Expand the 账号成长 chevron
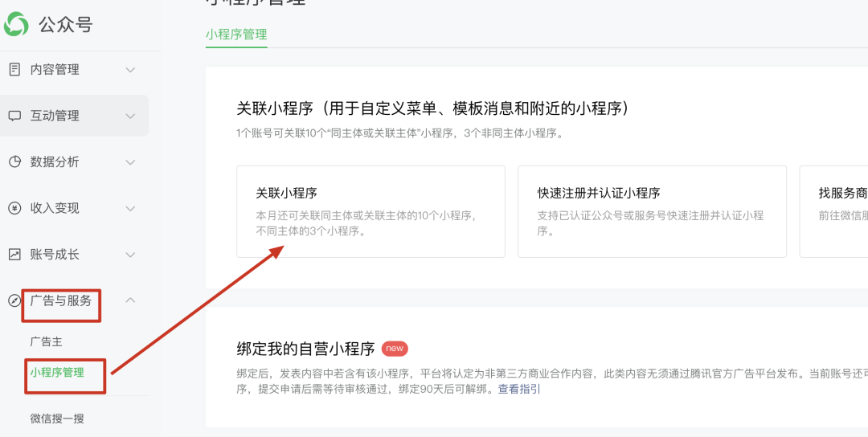 [130, 255]
